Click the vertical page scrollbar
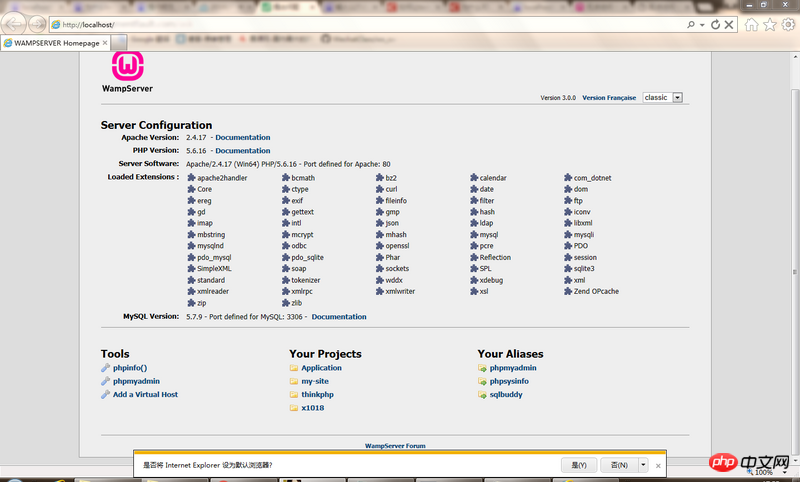800x482 pixels. (x=795, y=273)
